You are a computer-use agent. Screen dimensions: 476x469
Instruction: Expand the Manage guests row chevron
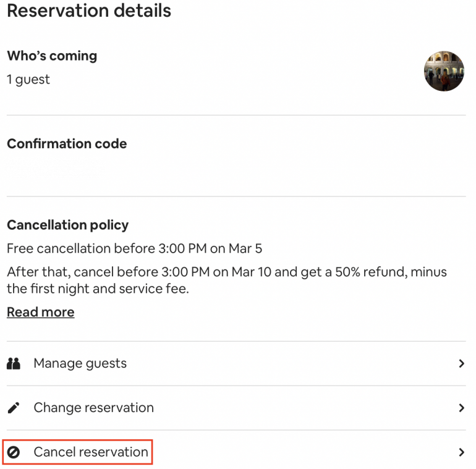point(461,363)
